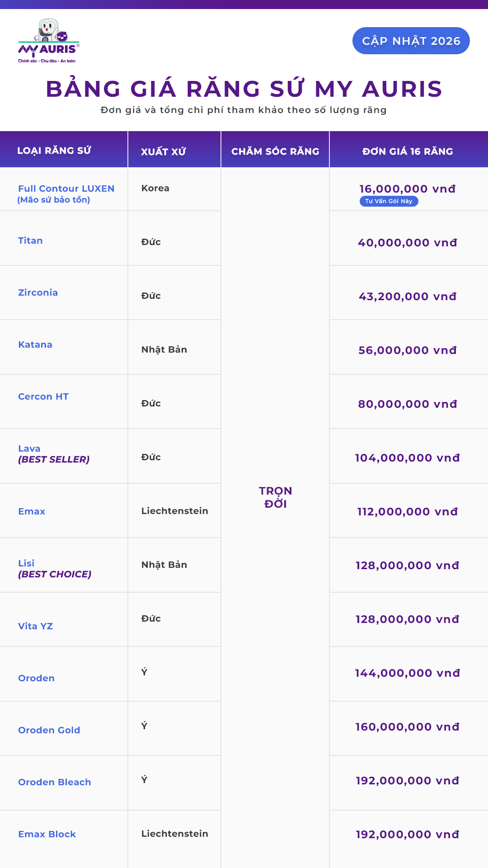Click the Lava price 104,000,000 vnđ
This screenshot has height=868, width=488.
[x=408, y=458]
